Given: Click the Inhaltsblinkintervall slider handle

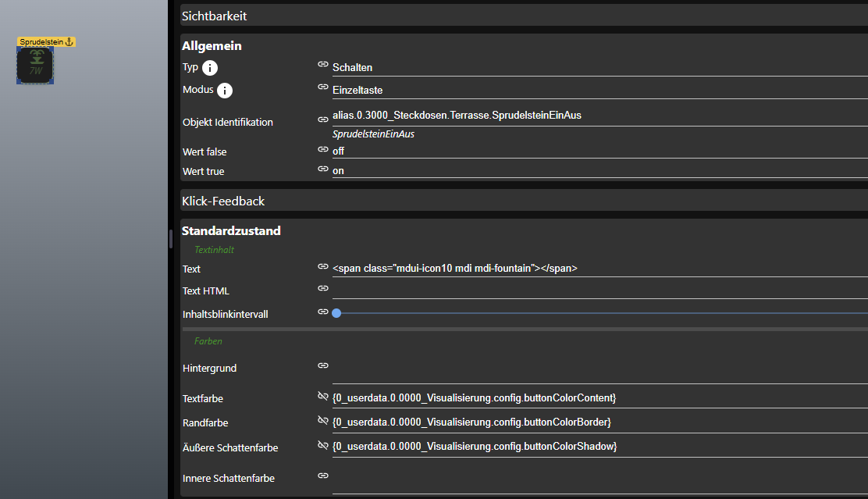Looking at the screenshot, I should pos(336,313).
